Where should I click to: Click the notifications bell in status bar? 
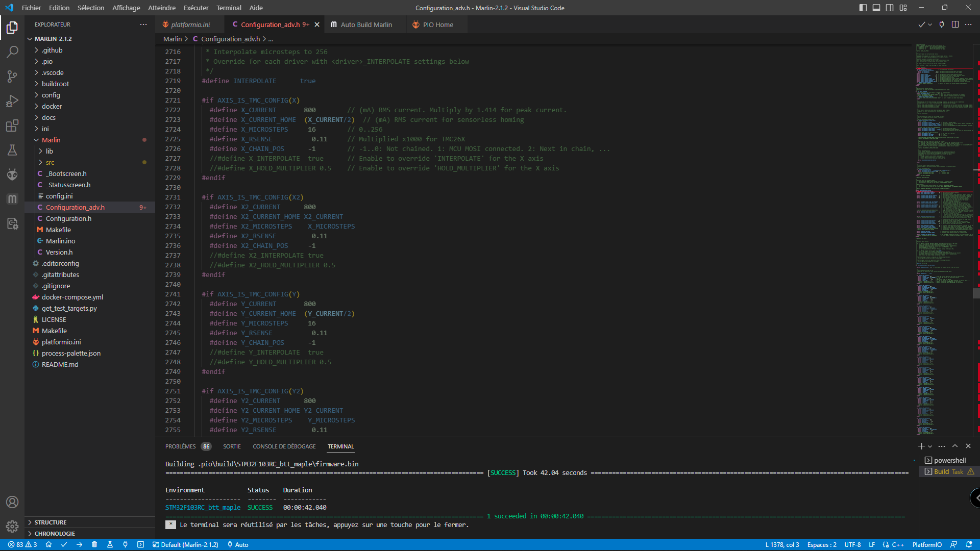[969, 545]
